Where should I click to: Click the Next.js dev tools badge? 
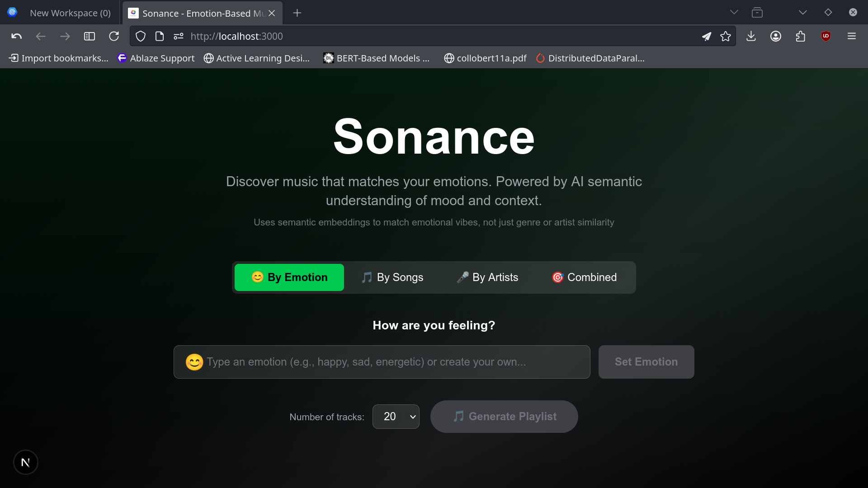coord(26,462)
